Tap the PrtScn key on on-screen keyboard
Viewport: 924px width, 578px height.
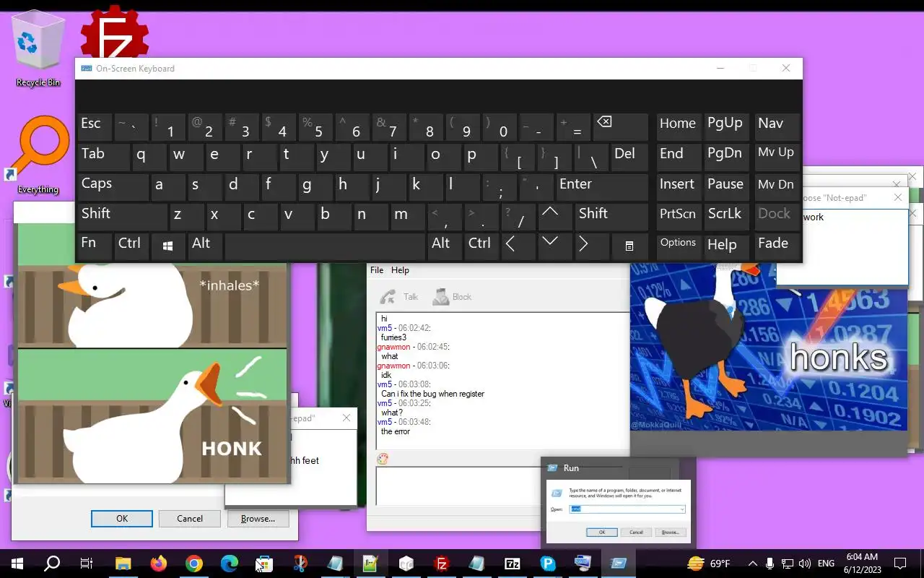(678, 215)
